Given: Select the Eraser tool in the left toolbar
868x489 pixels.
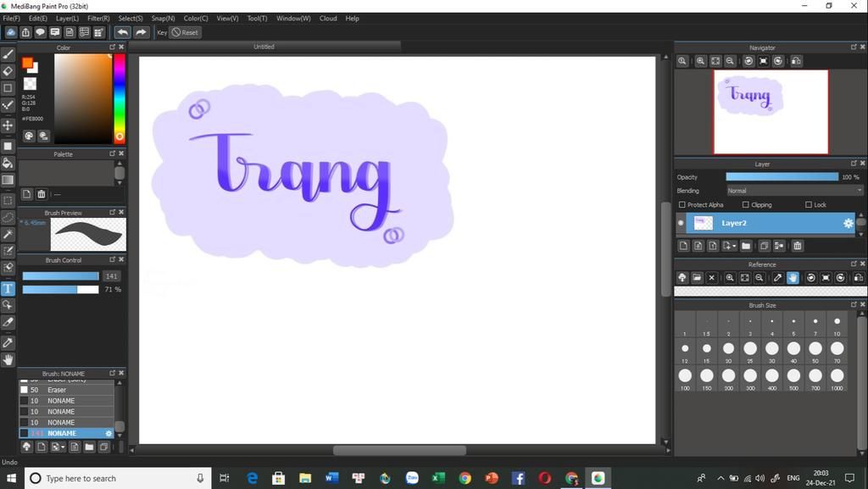Looking at the screenshot, I should point(8,71).
